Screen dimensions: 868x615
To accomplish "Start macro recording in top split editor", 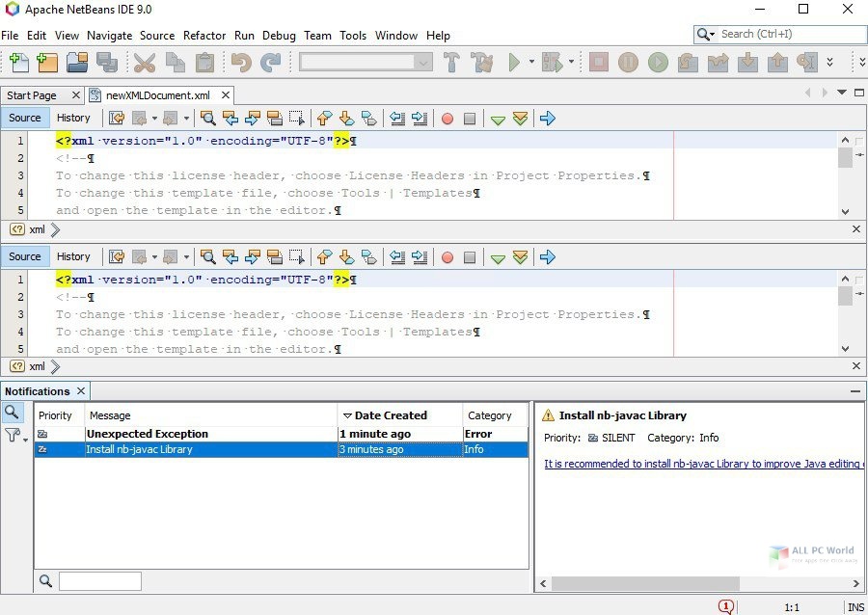I will click(x=448, y=119).
